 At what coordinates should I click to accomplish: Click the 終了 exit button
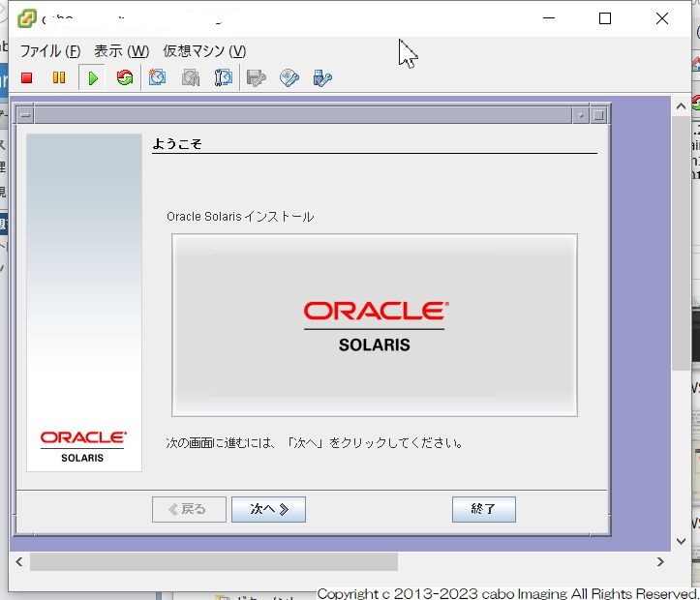tap(483, 509)
